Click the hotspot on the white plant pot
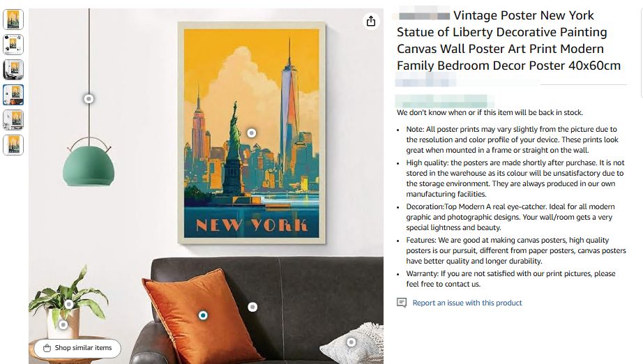This screenshot has width=643, height=364. (x=63, y=324)
